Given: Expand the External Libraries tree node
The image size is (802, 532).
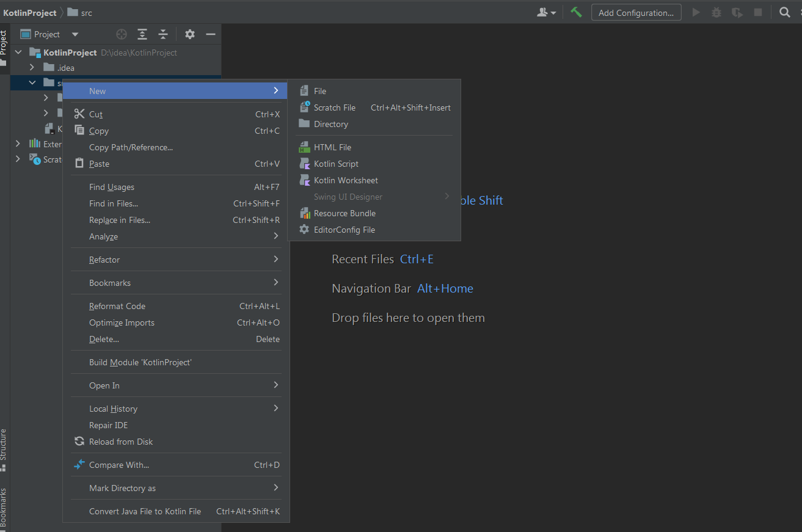Looking at the screenshot, I should [18, 144].
